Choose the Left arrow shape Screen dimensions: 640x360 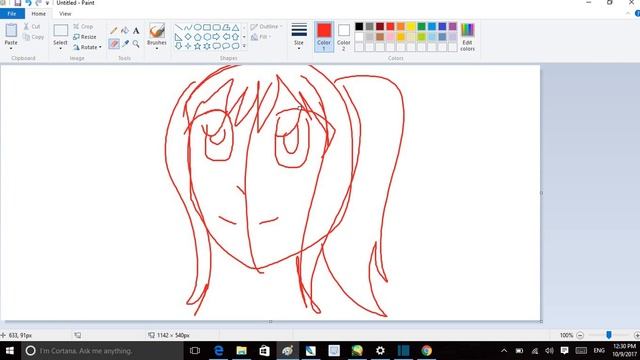click(x=226, y=37)
